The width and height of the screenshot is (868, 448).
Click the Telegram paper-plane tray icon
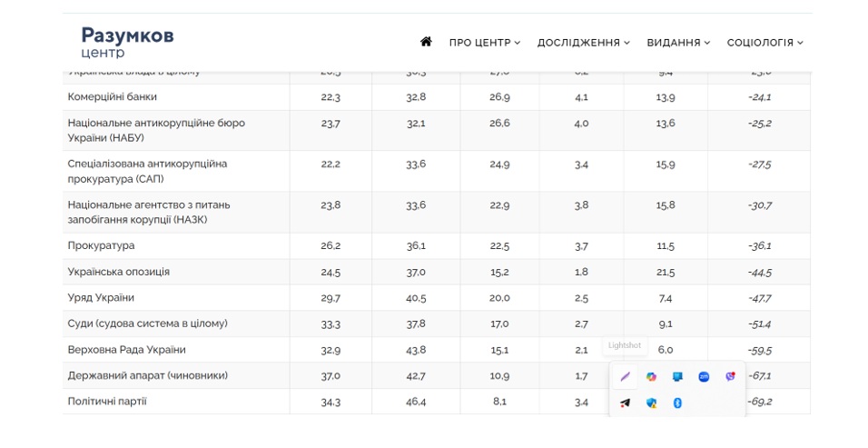(x=625, y=403)
